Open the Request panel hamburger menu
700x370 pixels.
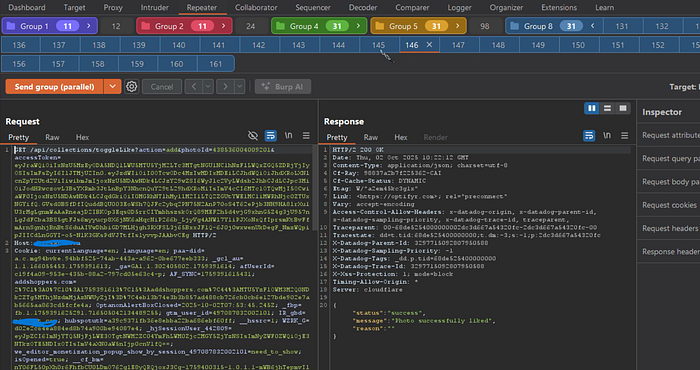pos(306,136)
